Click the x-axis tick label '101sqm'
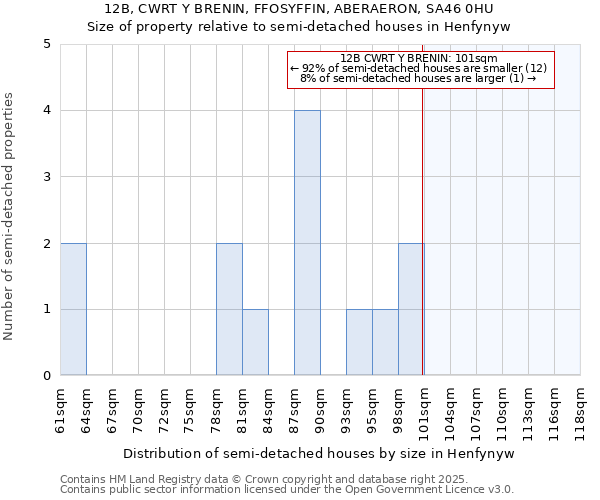This screenshot has width=600, height=500. (x=425, y=414)
